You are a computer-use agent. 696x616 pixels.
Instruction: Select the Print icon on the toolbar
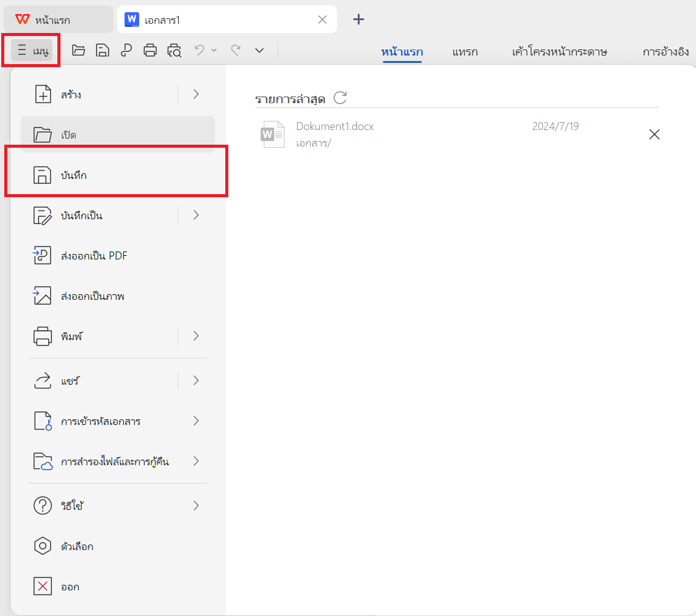click(150, 50)
